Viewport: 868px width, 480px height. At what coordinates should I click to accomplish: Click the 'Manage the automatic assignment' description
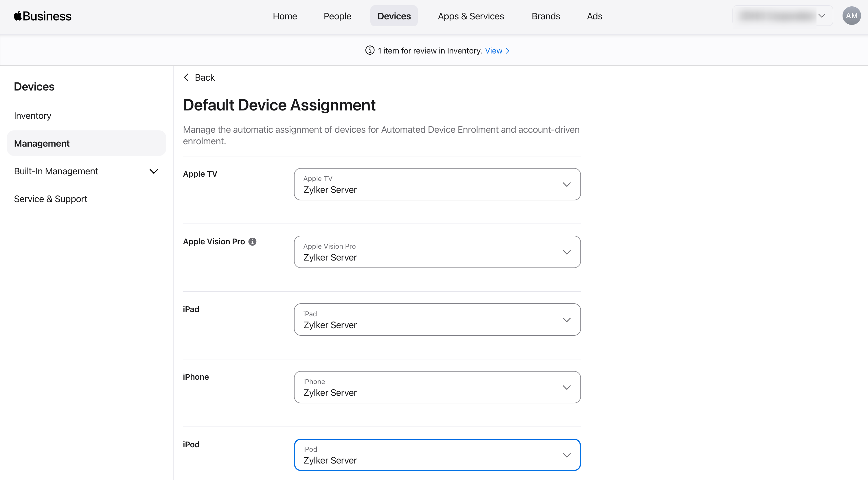tap(381, 135)
